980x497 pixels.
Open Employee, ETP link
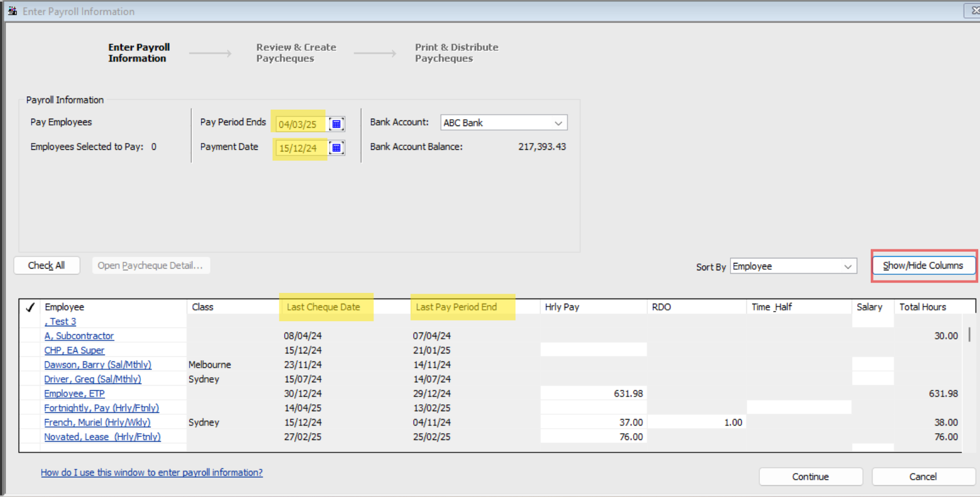[74, 394]
